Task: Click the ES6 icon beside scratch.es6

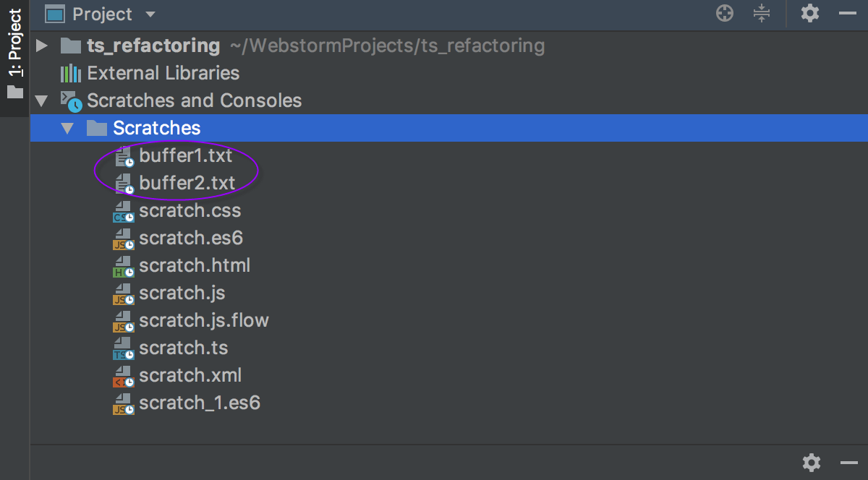Action: click(123, 238)
